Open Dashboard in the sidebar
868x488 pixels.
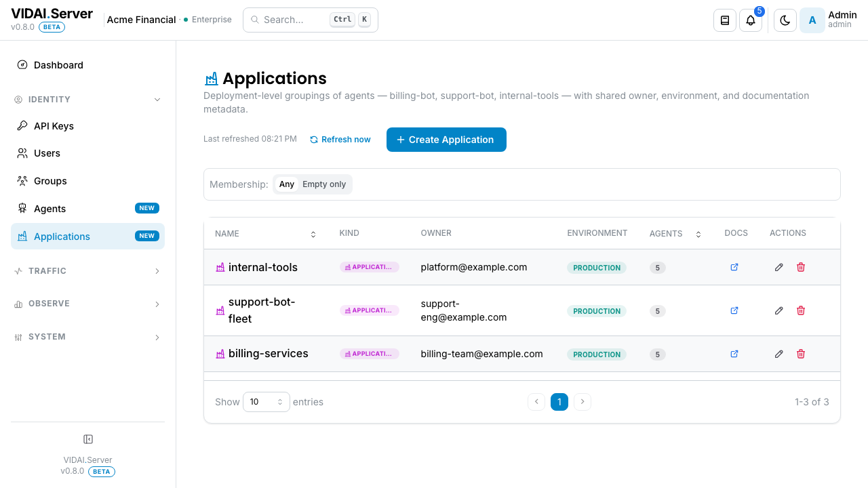pos(88,65)
